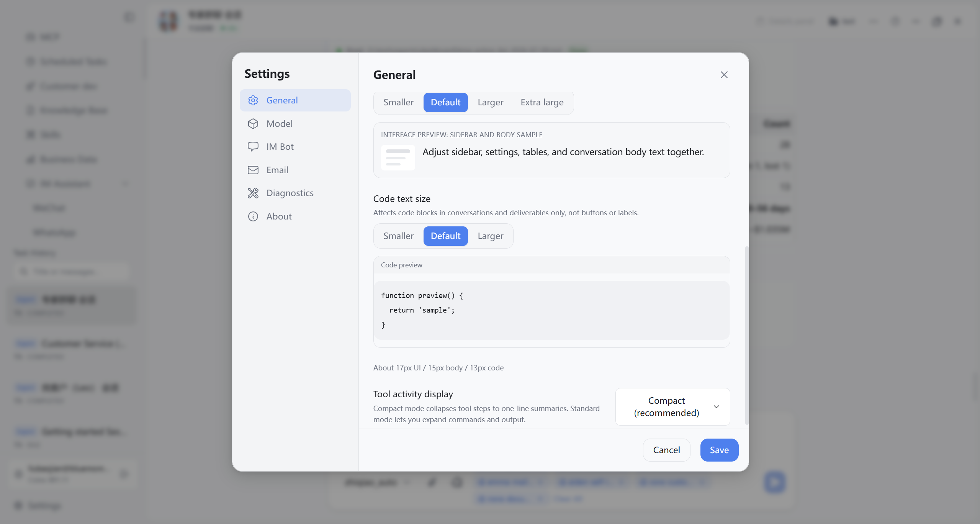
Task: Select Larger code text size
Action: tap(490, 236)
